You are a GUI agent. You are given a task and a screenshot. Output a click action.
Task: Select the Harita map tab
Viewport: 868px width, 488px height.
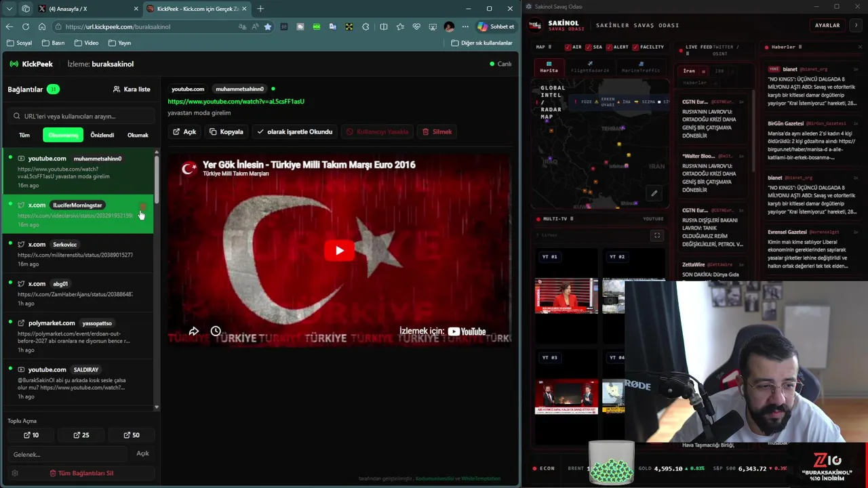tap(549, 68)
